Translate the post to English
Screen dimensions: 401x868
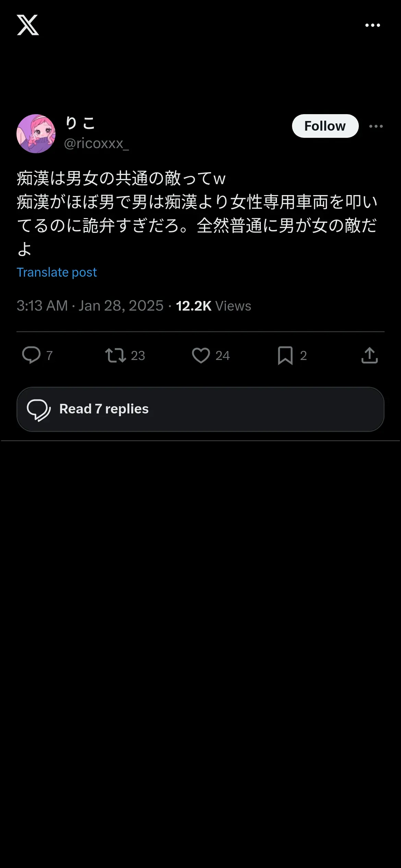pyautogui.click(x=57, y=272)
